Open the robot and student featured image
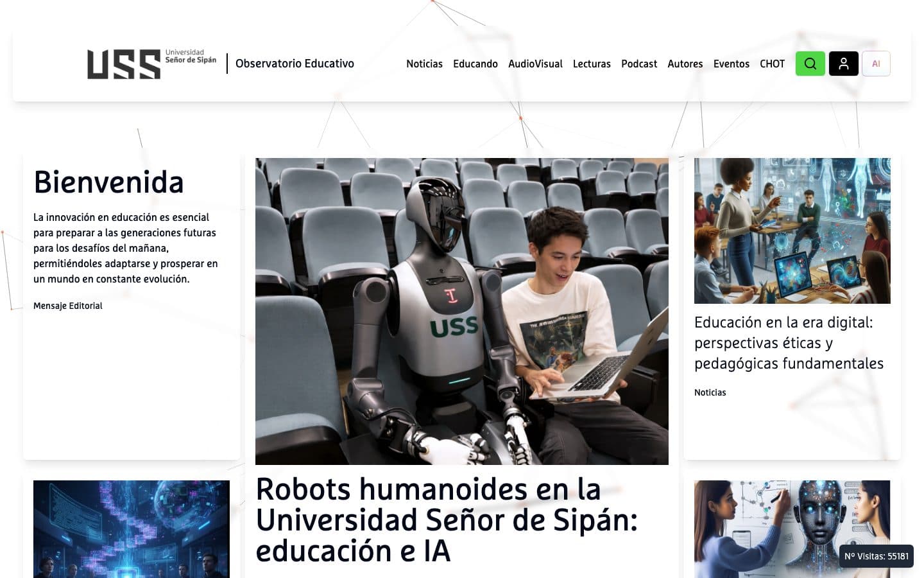Screen dimensions: 924x578 pyautogui.click(x=462, y=311)
